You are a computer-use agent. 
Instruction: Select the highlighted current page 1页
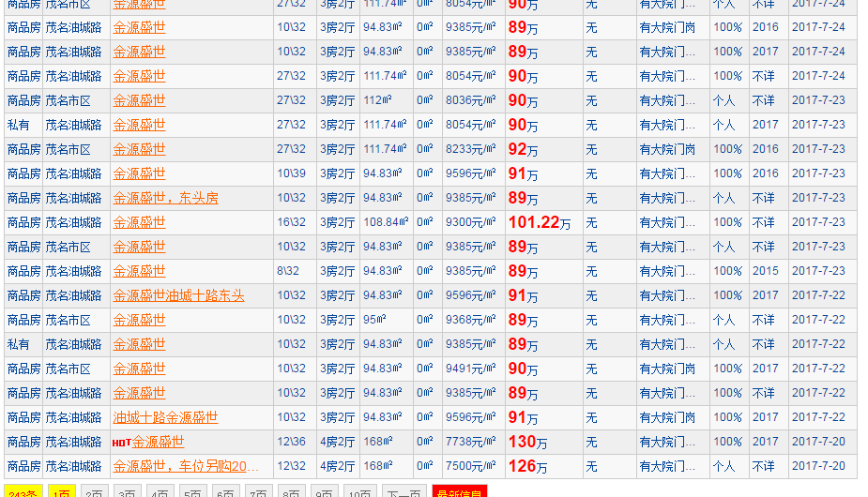pyautogui.click(x=61, y=491)
